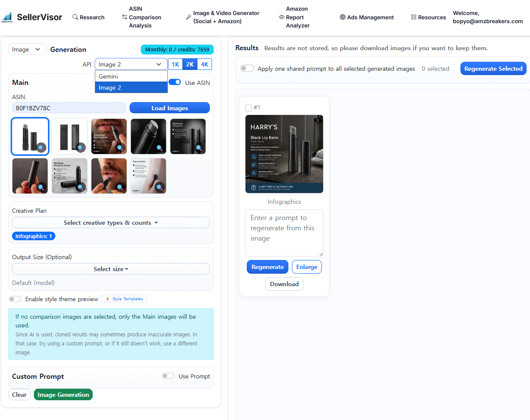The height and width of the screenshot is (420, 530).
Task: Click the Ads Management target icon
Action: coord(342,17)
